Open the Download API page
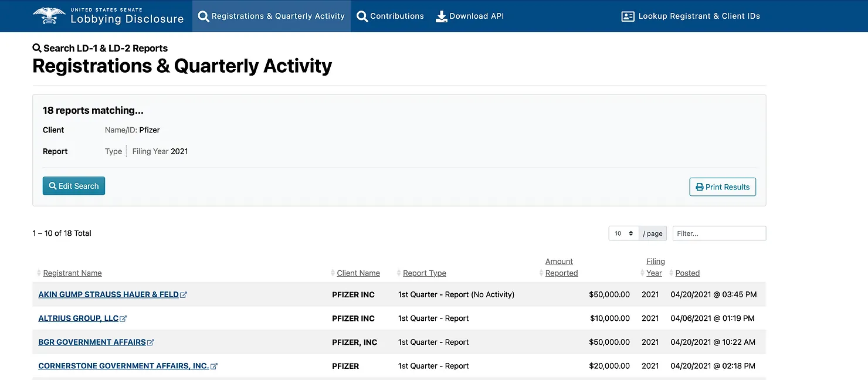The height and width of the screenshot is (380, 868). coord(470,16)
